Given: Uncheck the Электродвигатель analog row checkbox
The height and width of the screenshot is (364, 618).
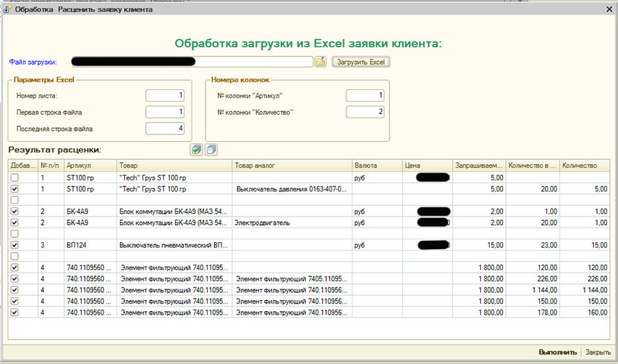Looking at the screenshot, I should point(15,223).
